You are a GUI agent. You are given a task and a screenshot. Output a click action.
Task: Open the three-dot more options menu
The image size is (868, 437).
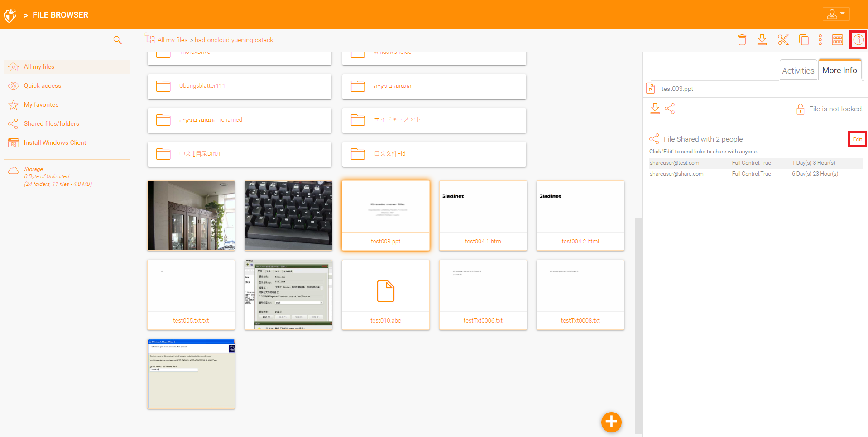click(820, 40)
